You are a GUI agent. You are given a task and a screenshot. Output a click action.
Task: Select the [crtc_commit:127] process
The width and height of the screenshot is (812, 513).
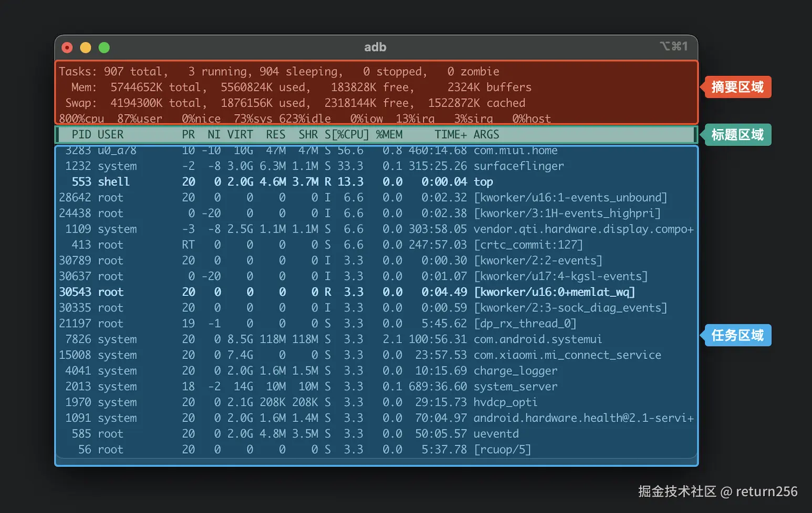pos(528,245)
